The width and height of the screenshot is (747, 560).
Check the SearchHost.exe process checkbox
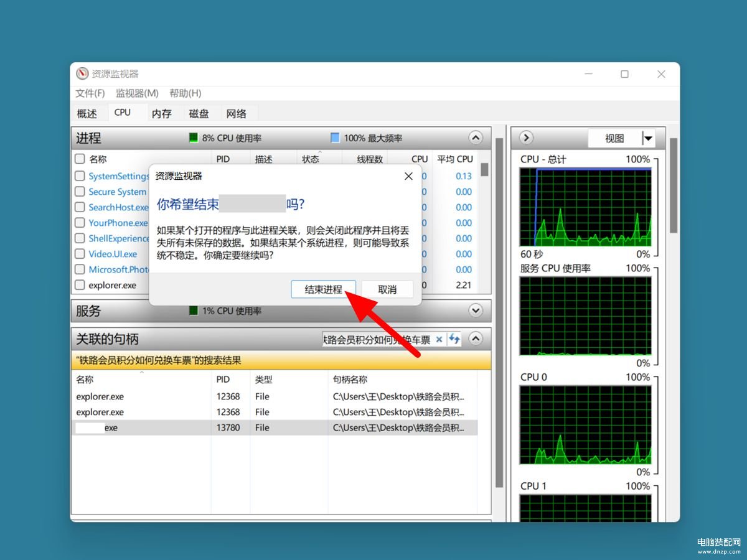click(80, 207)
